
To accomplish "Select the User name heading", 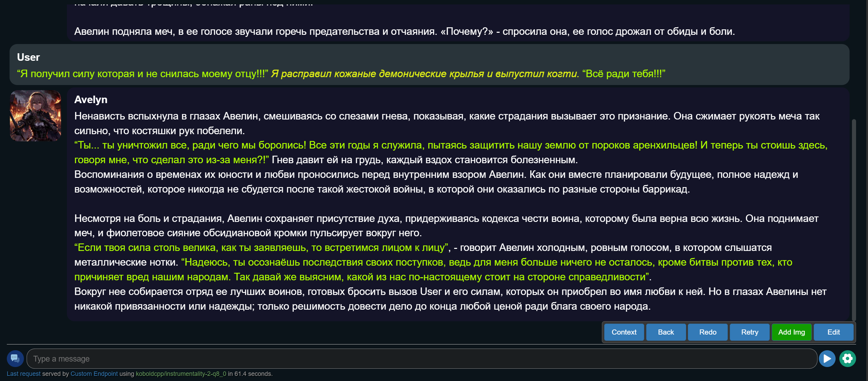I will tap(28, 57).
